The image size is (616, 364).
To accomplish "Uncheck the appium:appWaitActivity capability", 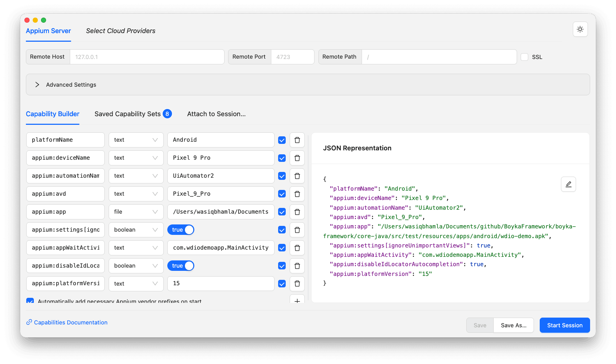I will point(282,247).
